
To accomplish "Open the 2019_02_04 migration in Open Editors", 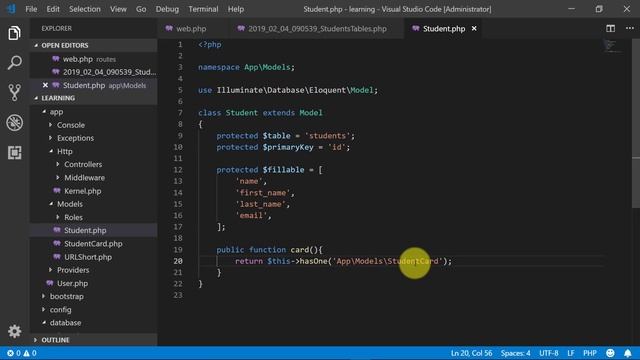I will click(93, 72).
